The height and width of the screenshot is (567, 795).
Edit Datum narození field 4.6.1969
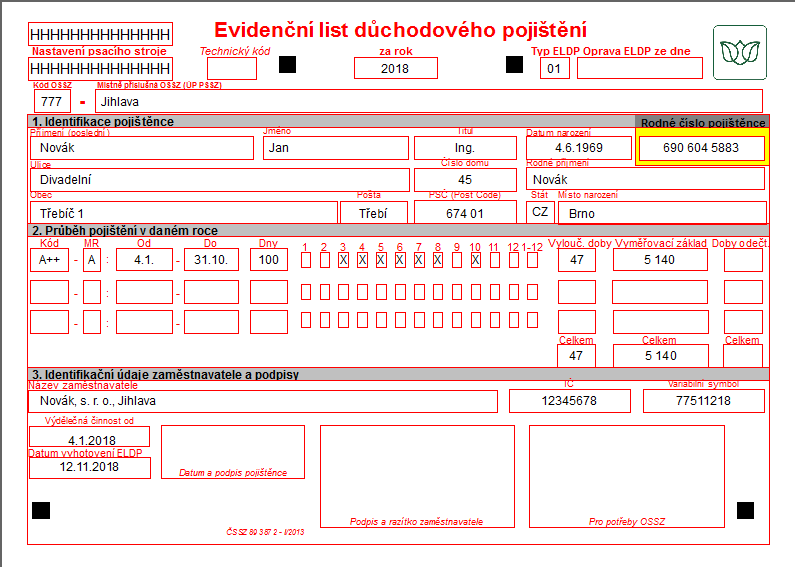coord(579,148)
